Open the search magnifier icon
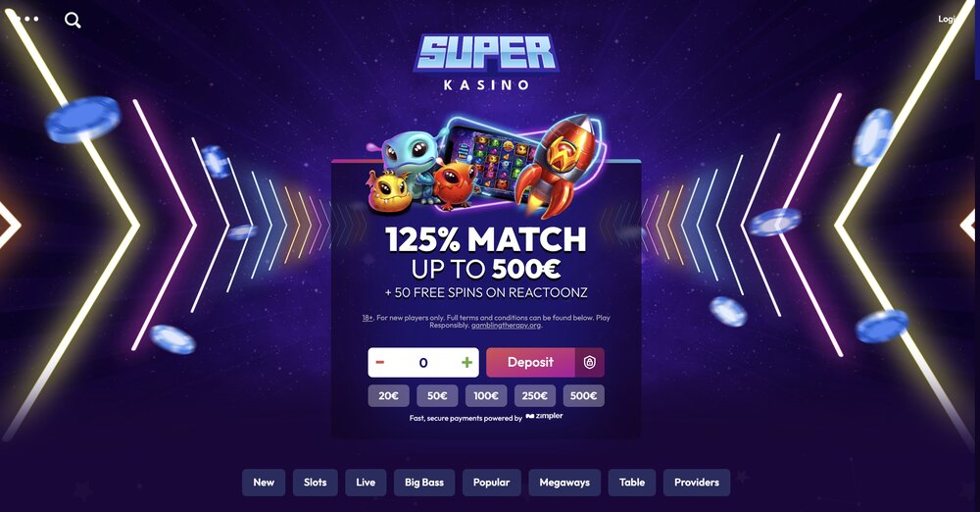 [x=73, y=20]
